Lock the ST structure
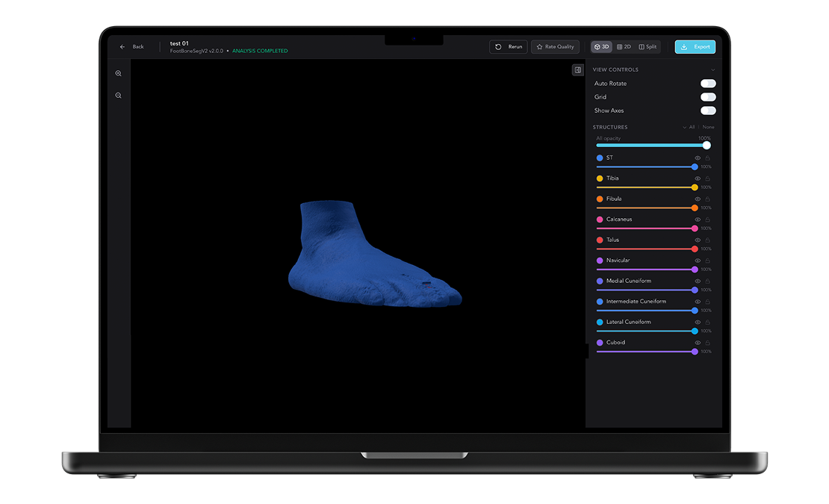The width and height of the screenshot is (829, 504). [x=707, y=158]
